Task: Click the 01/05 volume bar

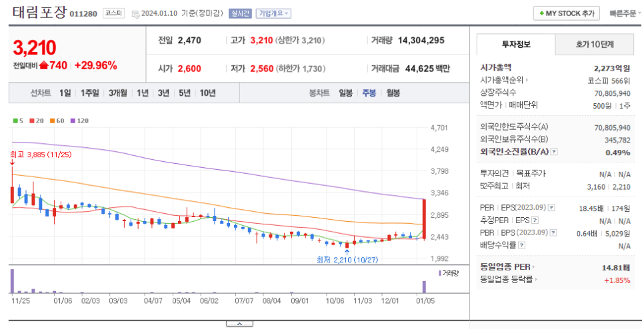Action: [x=424, y=287]
